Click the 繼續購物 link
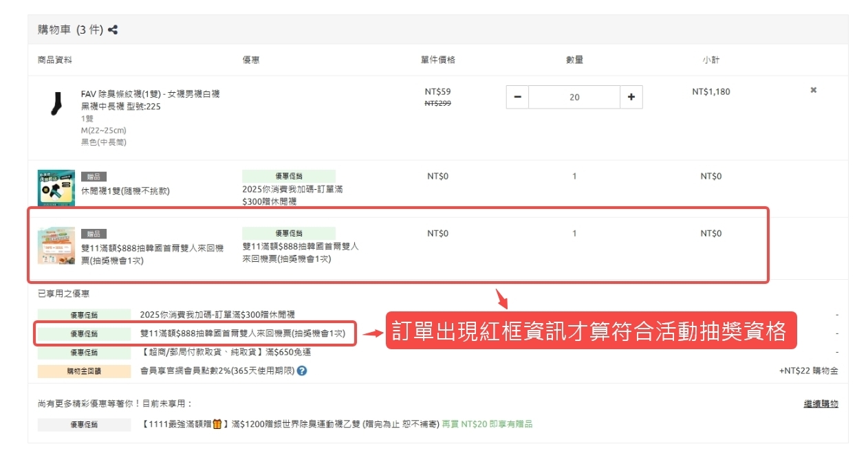Image resolution: width=868 pixels, height=453 pixels. coord(821,404)
